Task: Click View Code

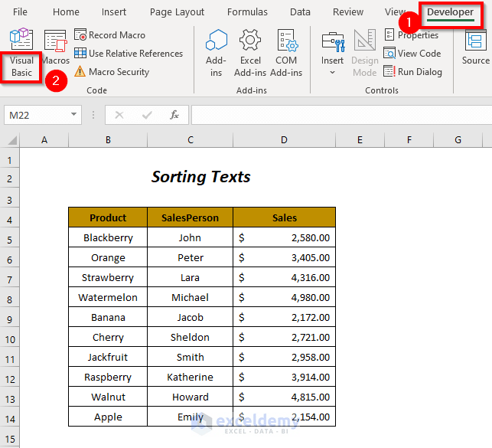Action: coord(412,54)
